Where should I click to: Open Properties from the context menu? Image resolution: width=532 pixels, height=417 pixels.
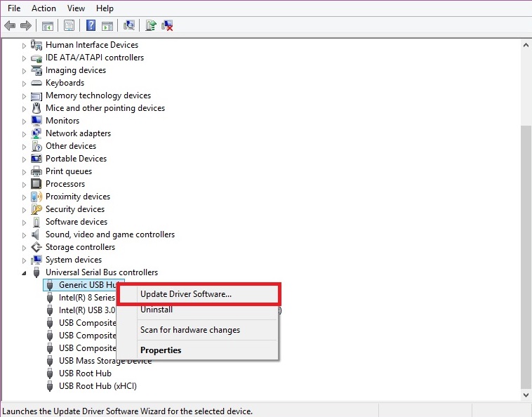[x=197, y=350]
